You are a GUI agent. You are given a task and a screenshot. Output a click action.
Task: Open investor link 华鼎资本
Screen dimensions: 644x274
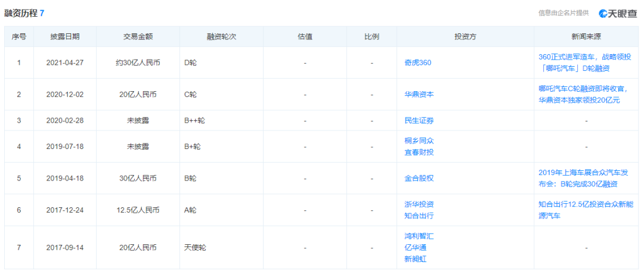point(419,95)
